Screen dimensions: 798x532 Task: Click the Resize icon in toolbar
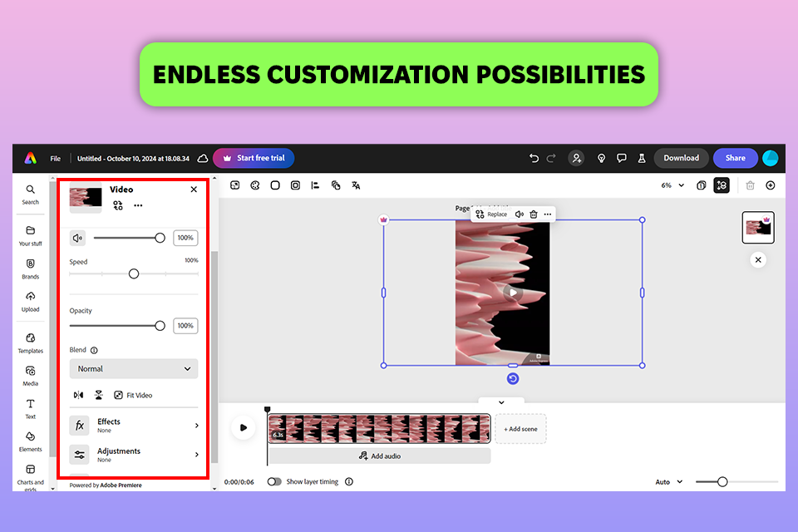click(x=234, y=185)
